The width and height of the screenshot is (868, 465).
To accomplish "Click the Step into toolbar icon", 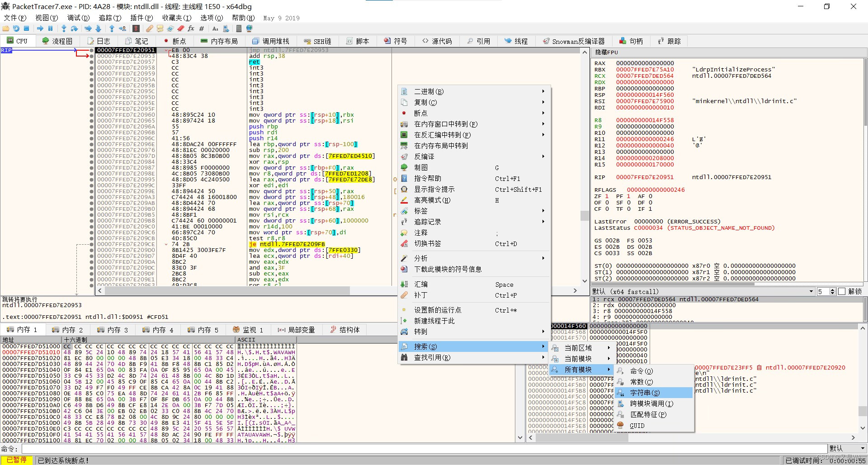I will tap(64, 28).
